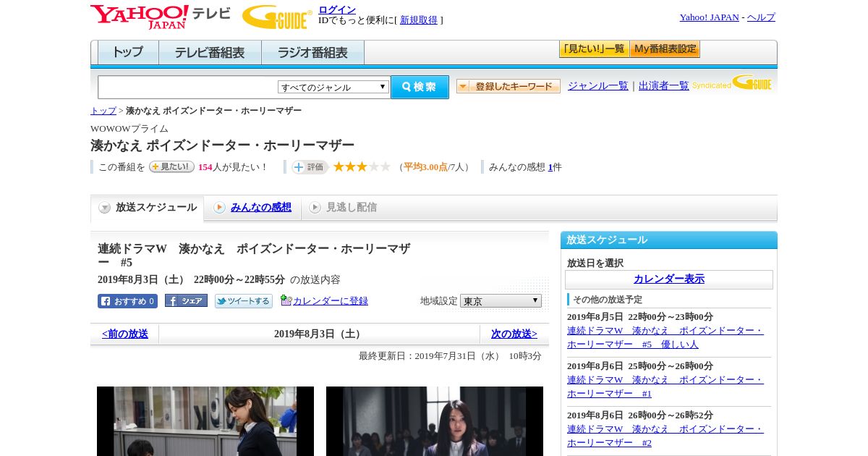The width and height of the screenshot is (868, 456).
Task: Go to the <前の放送 link
Action: pos(125,334)
